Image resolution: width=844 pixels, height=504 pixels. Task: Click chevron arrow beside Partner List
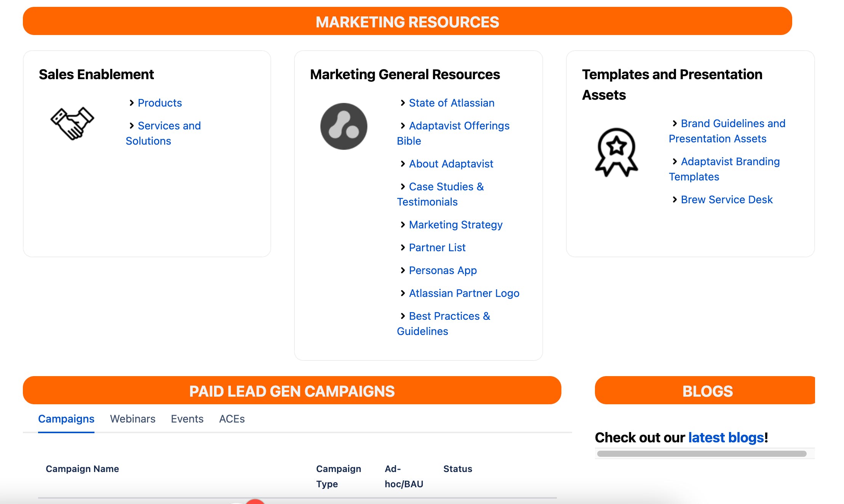pos(403,247)
